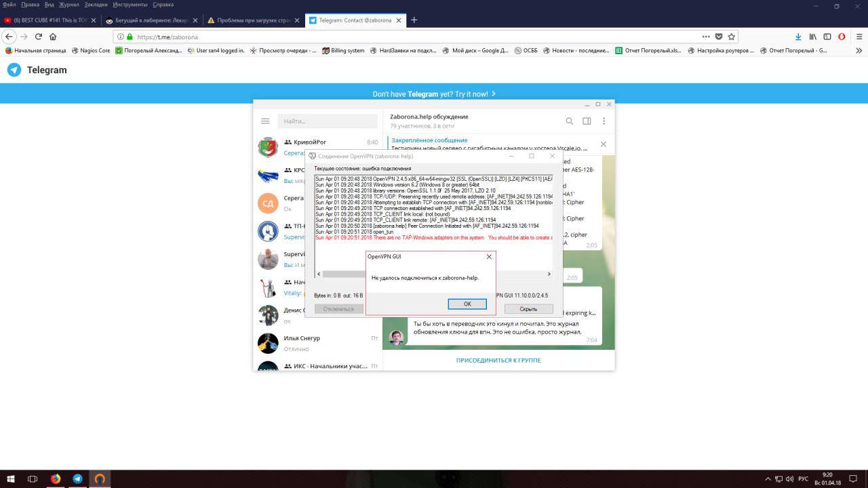This screenshot has width=868, height=488.
Task: Open the Инструменты menu
Action: pyautogui.click(x=131, y=5)
